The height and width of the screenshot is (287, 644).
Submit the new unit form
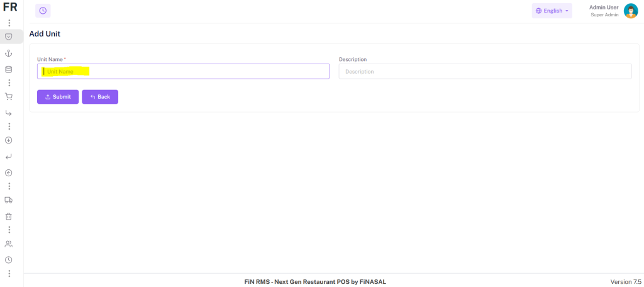pyautogui.click(x=58, y=97)
